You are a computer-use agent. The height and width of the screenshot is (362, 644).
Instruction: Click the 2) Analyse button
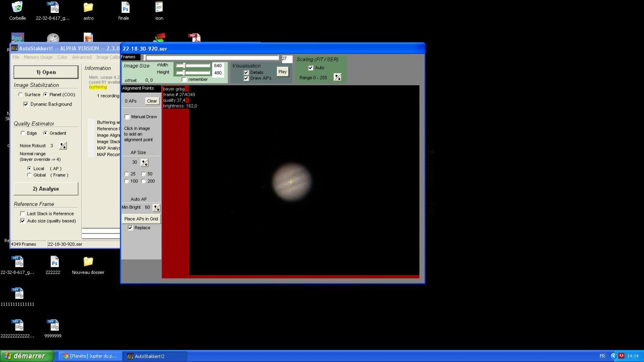[x=46, y=189]
